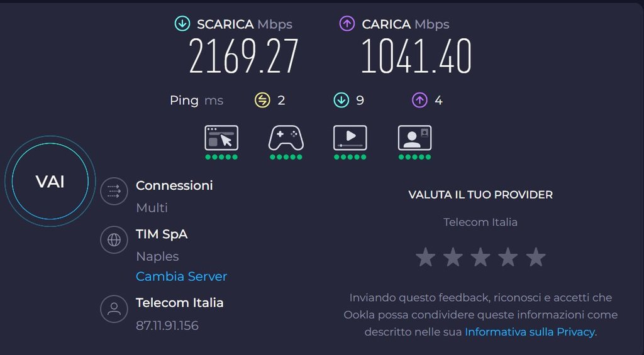This screenshot has height=355, width=644.
Task: Click the purple upload ping icon
Action: coord(419,100)
